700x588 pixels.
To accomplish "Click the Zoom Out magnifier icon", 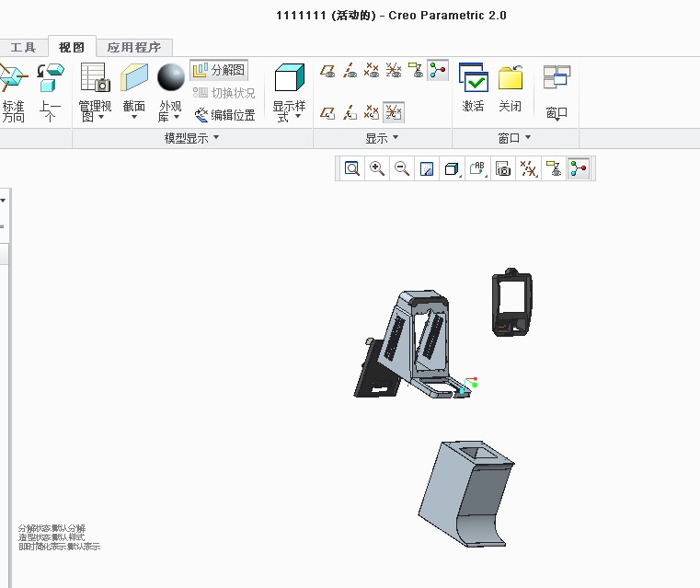I will point(402,168).
